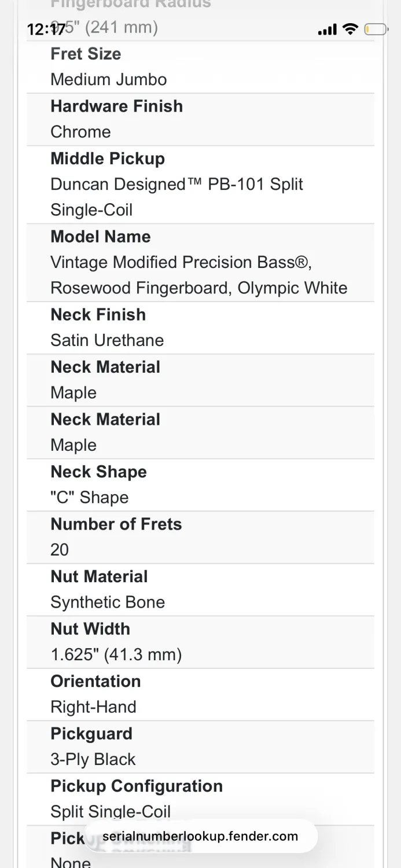The image size is (401, 868).
Task: Tap the 3-Ply Black pickguard value
Action: pyautogui.click(x=93, y=759)
